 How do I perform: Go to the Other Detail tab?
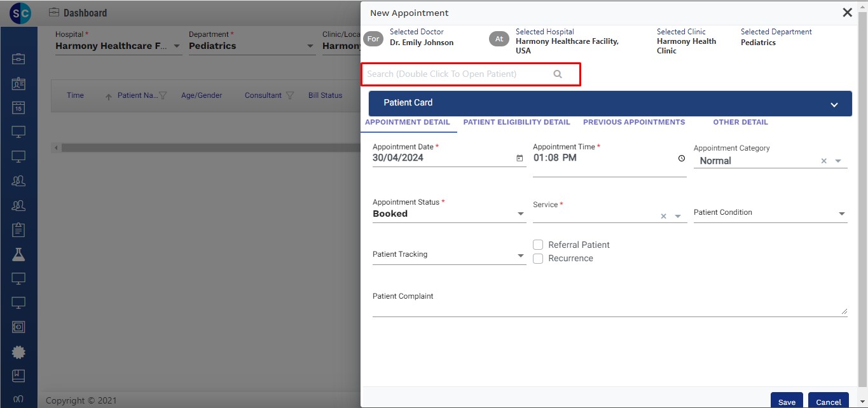click(x=740, y=122)
